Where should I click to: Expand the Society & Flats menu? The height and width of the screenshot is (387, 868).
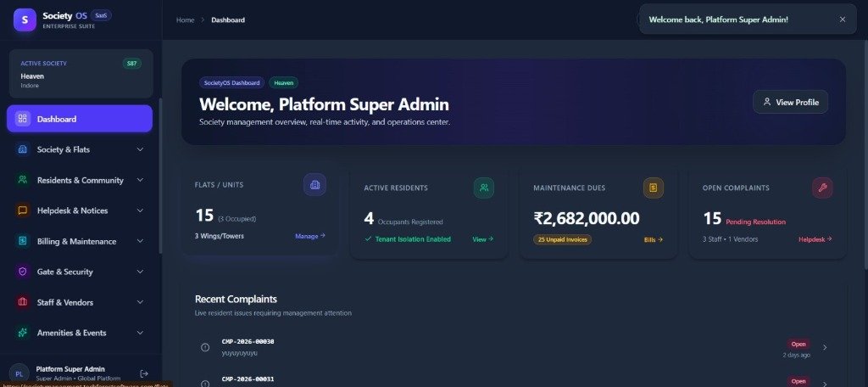[140, 149]
